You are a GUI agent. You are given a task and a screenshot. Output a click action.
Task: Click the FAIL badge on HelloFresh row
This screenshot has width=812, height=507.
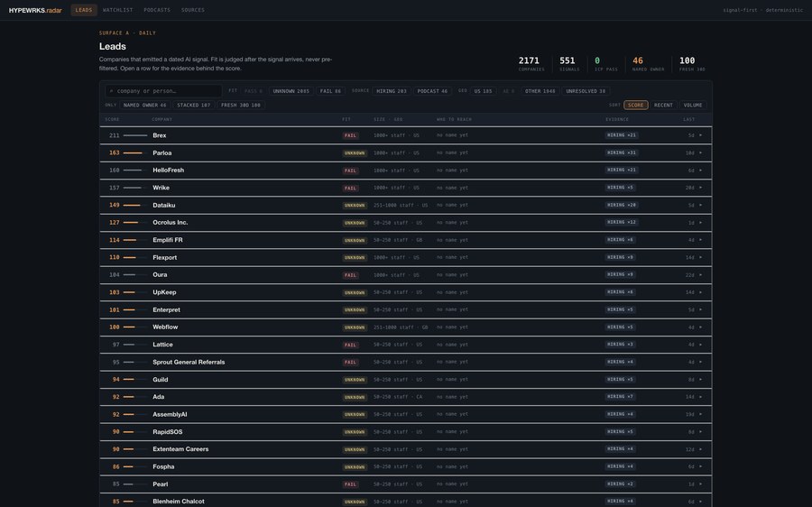(351, 171)
